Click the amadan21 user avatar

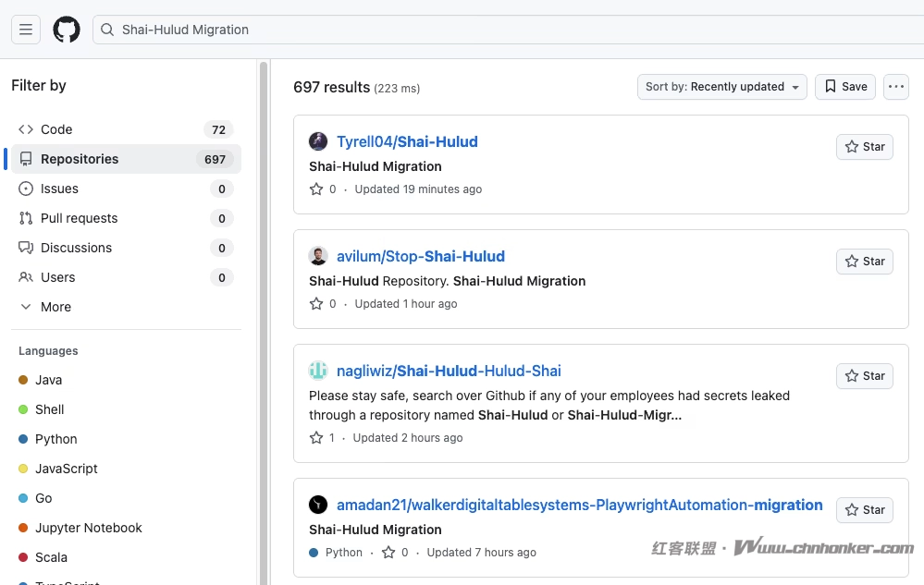[x=318, y=505]
